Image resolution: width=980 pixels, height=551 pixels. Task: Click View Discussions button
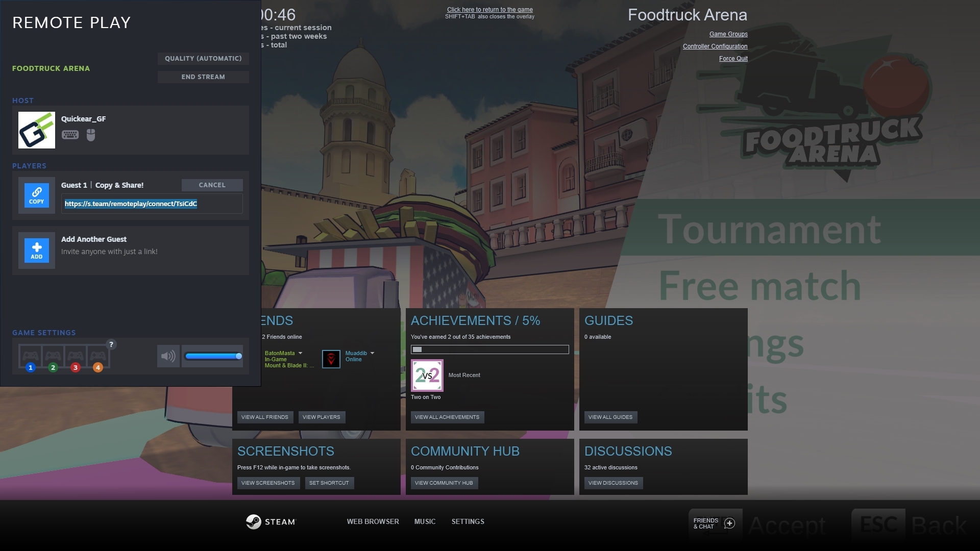pyautogui.click(x=614, y=483)
